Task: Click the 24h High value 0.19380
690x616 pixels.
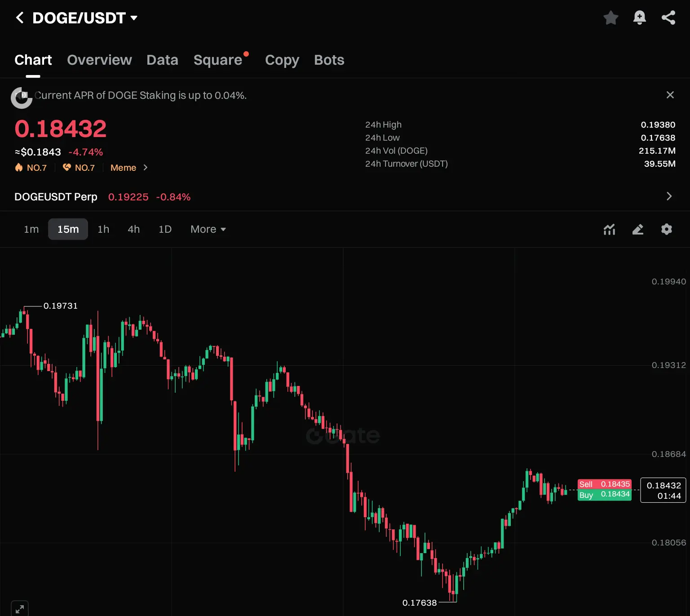Action: pos(658,125)
